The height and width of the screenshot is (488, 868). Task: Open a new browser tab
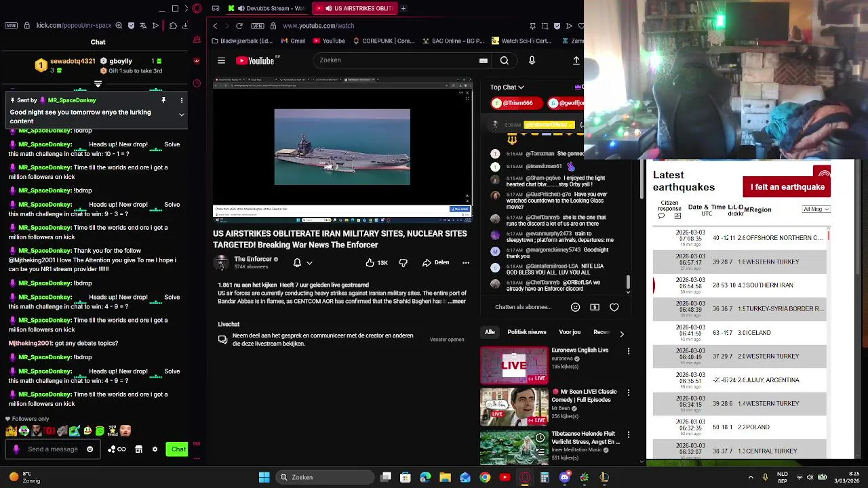pos(403,8)
